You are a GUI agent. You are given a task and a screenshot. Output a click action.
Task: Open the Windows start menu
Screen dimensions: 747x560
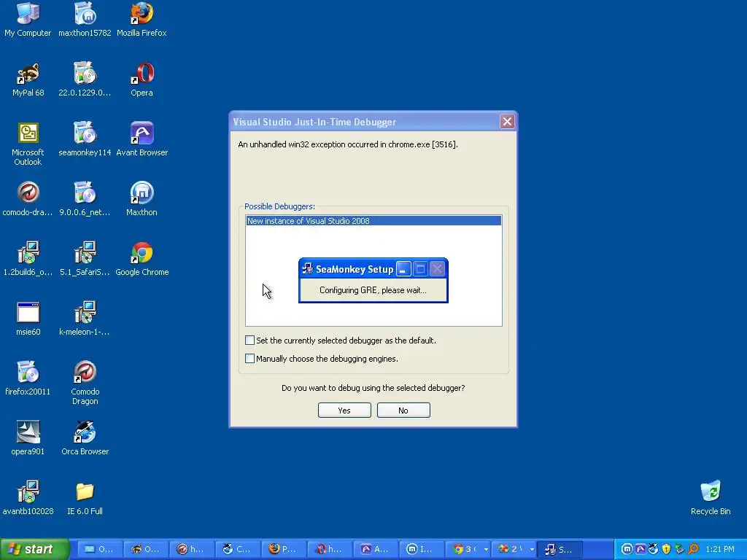tap(34, 549)
